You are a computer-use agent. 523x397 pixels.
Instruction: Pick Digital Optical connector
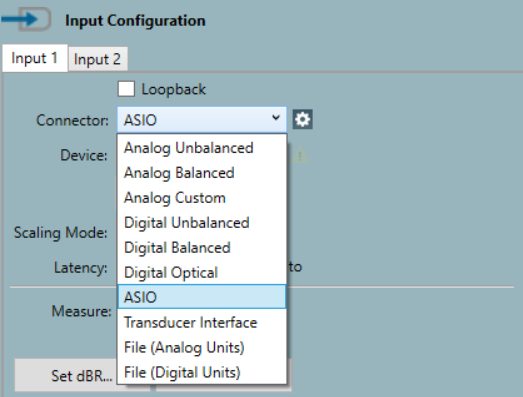[202, 273]
